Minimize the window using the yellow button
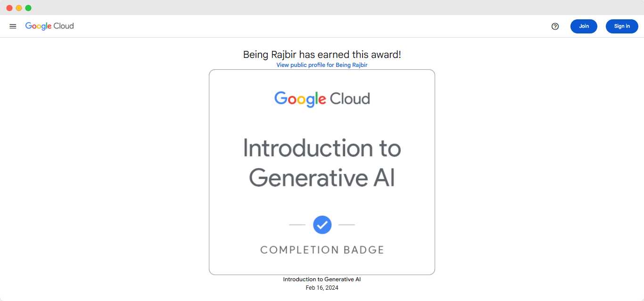 click(x=19, y=8)
